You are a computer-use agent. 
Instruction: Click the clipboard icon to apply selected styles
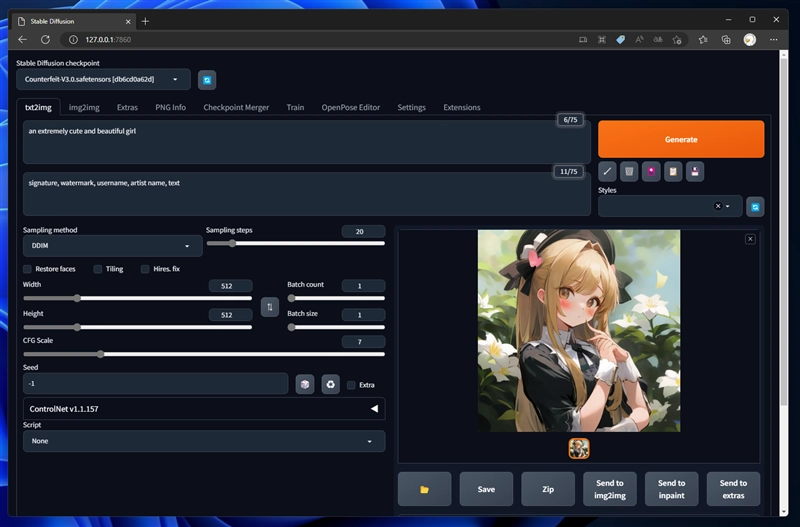pyautogui.click(x=673, y=171)
